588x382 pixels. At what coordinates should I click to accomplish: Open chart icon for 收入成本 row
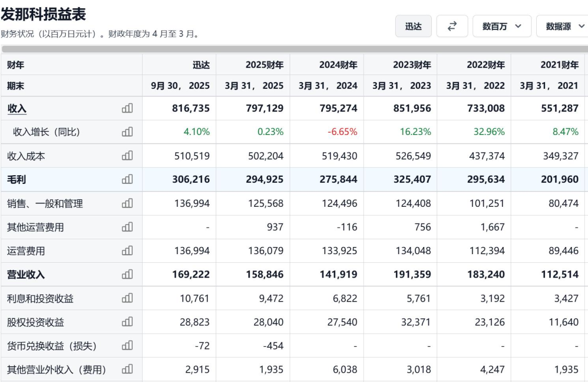[127, 156]
